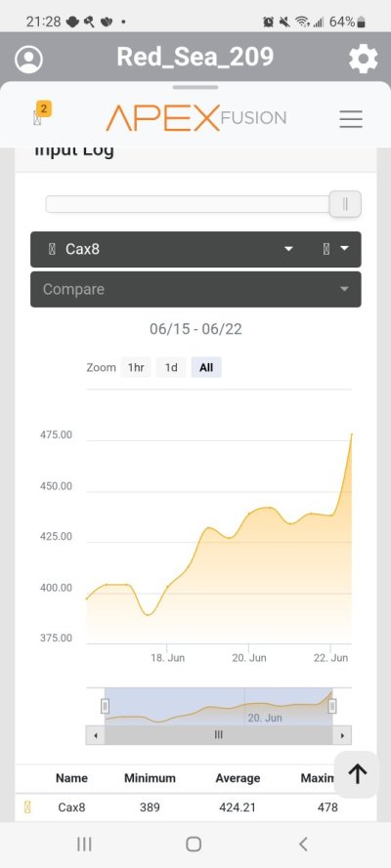Viewport: 391px width, 868px height.
Task: Select the 1d zoom option
Action: pyautogui.click(x=171, y=367)
